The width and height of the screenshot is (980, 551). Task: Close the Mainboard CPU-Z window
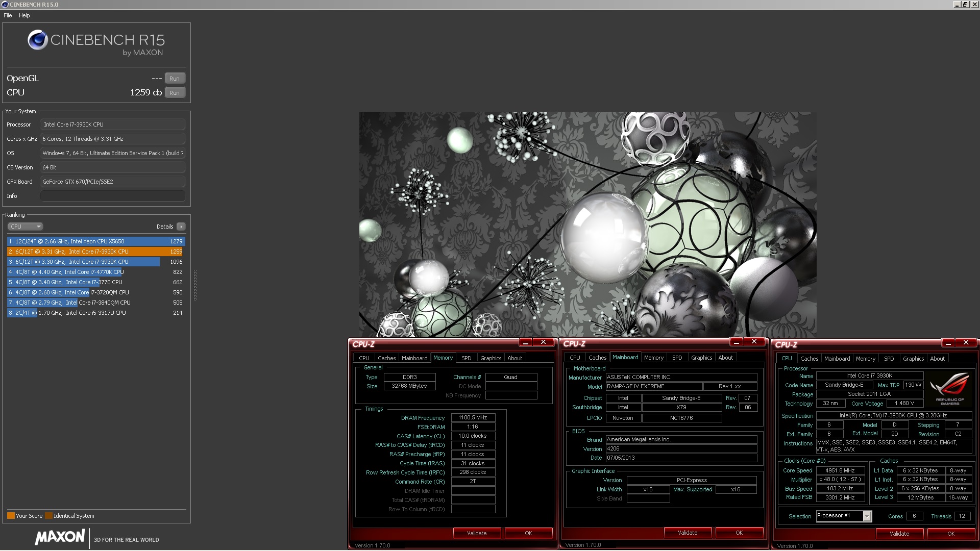(x=754, y=342)
